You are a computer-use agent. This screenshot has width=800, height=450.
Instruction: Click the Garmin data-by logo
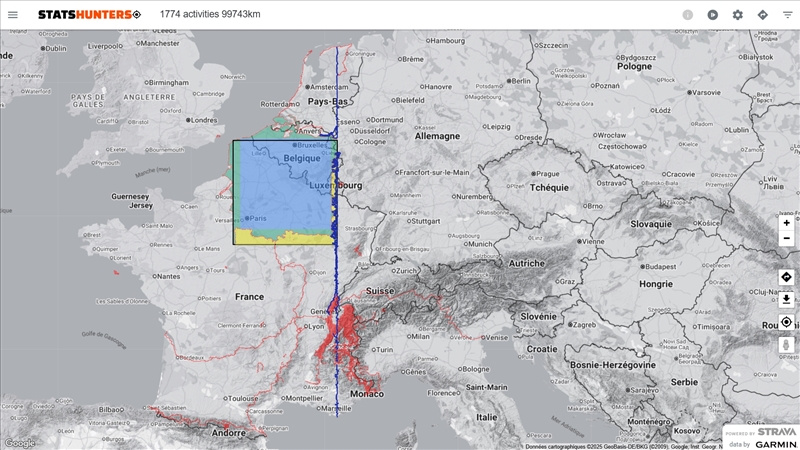tap(776, 444)
